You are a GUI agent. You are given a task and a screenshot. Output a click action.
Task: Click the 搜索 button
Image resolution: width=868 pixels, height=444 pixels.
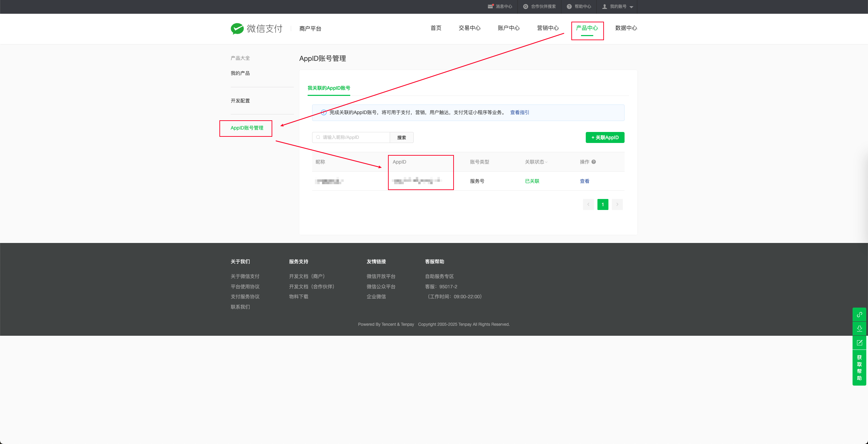[401, 137]
